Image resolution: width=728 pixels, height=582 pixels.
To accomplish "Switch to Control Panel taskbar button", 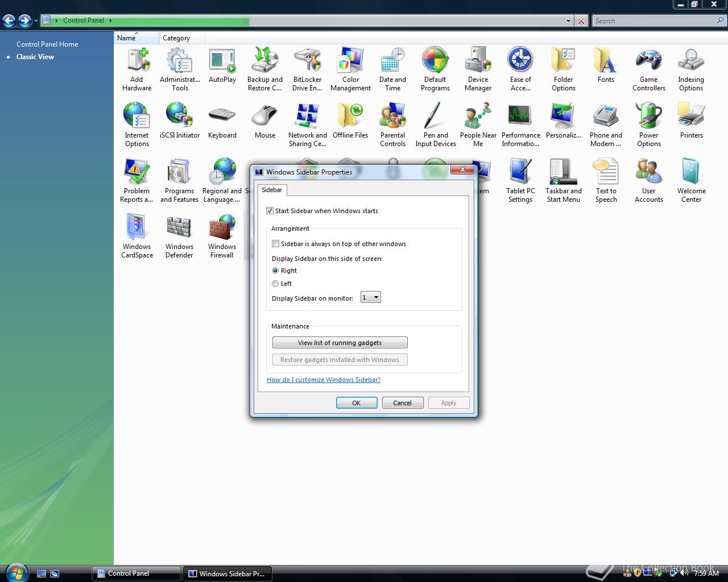I will point(136,573).
